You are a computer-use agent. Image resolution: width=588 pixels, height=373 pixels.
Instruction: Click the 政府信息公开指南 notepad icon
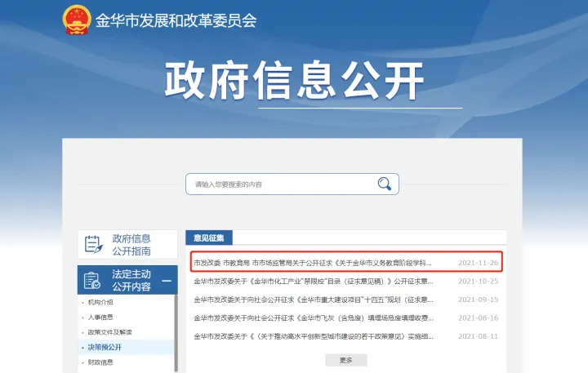(x=93, y=244)
